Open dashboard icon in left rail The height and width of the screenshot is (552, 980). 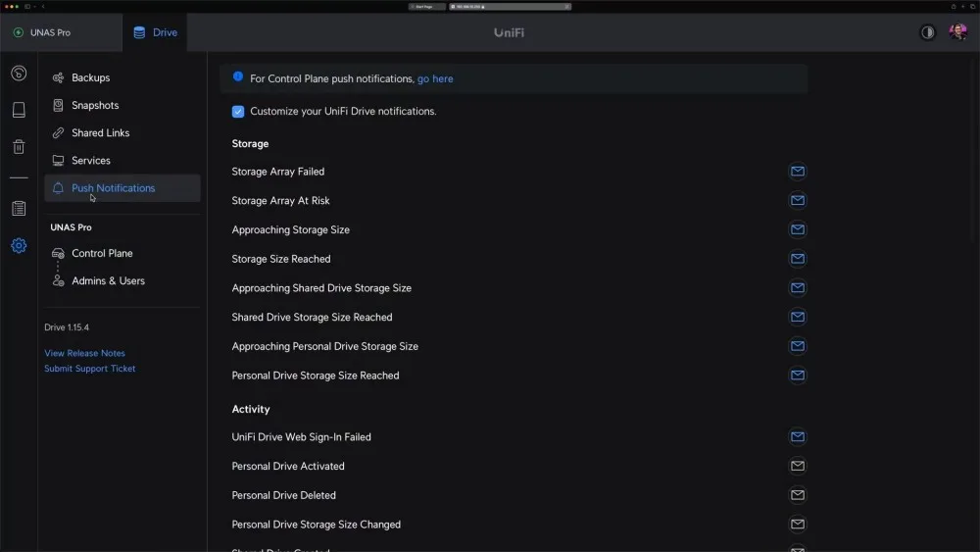coord(19,74)
